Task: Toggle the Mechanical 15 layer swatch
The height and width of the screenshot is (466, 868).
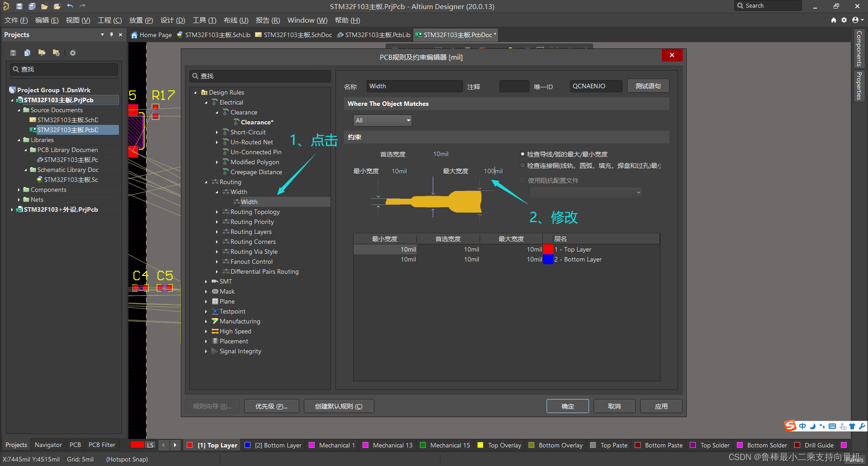Action: tap(423, 445)
